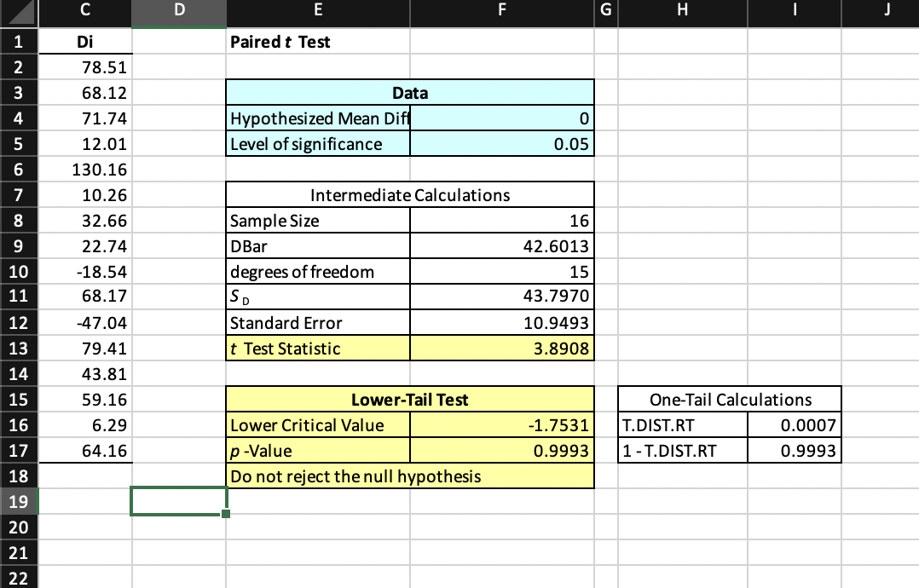The image size is (919, 588).
Task: Click the 1 - T.DIST.RT label
Action: tap(683, 450)
